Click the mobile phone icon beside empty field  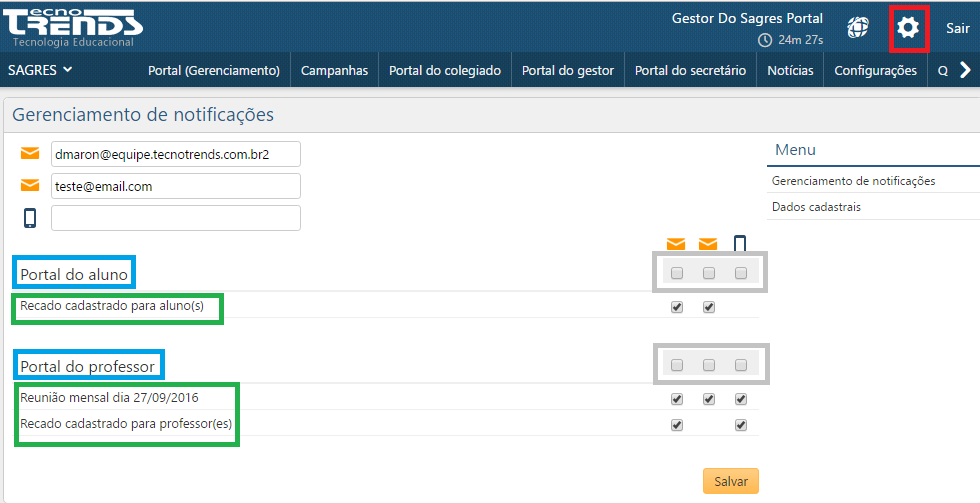(30, 218)
